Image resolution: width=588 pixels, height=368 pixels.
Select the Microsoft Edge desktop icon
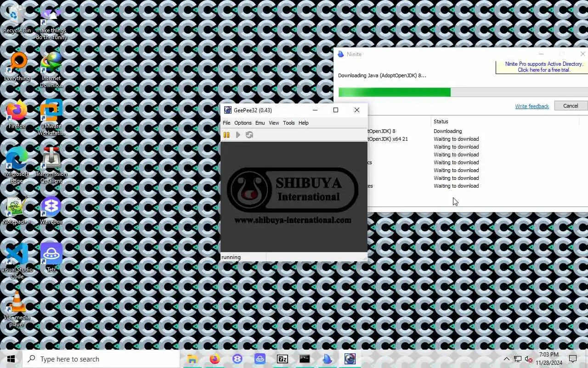tap(17, 166)
